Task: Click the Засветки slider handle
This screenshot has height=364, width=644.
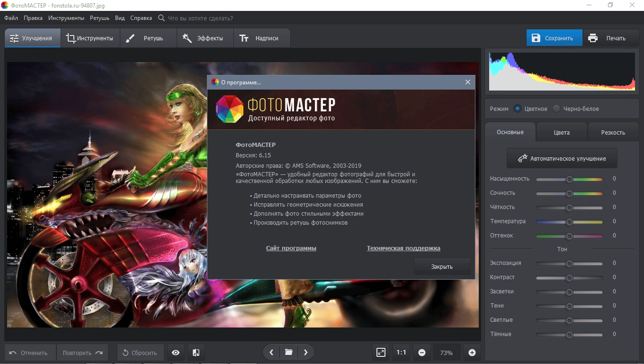Action: coord(569,292)
